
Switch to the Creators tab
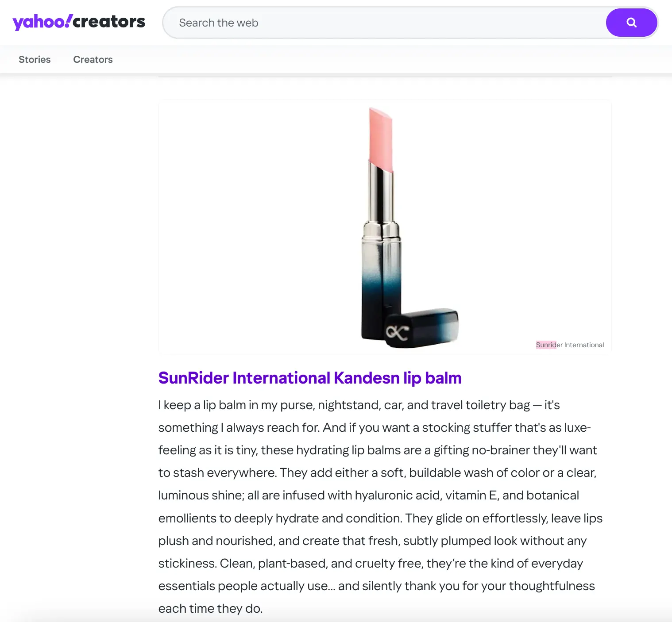[x=93, y=59]
